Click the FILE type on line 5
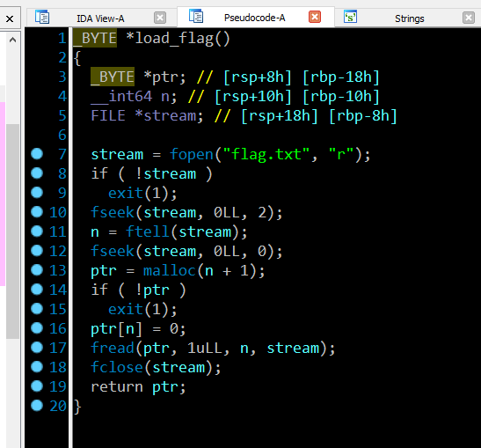481x448 pixels. pyautogui.click(x=108, y=116)
